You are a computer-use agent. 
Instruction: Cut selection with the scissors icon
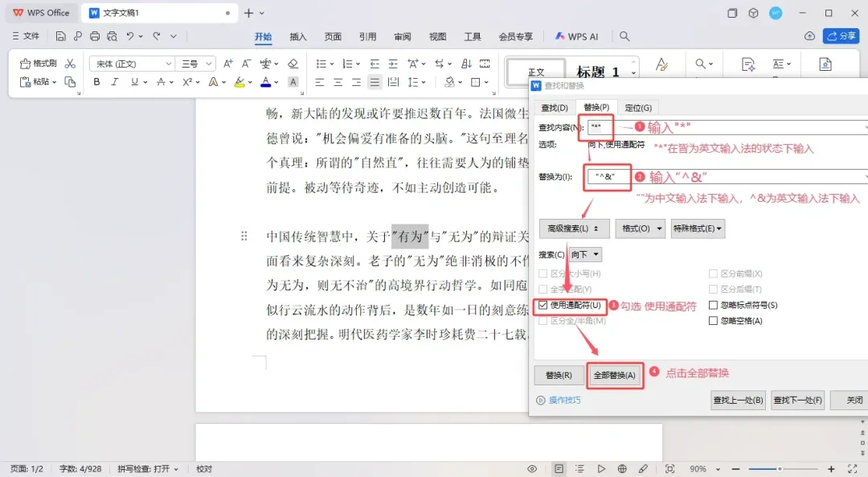(70, 64)
